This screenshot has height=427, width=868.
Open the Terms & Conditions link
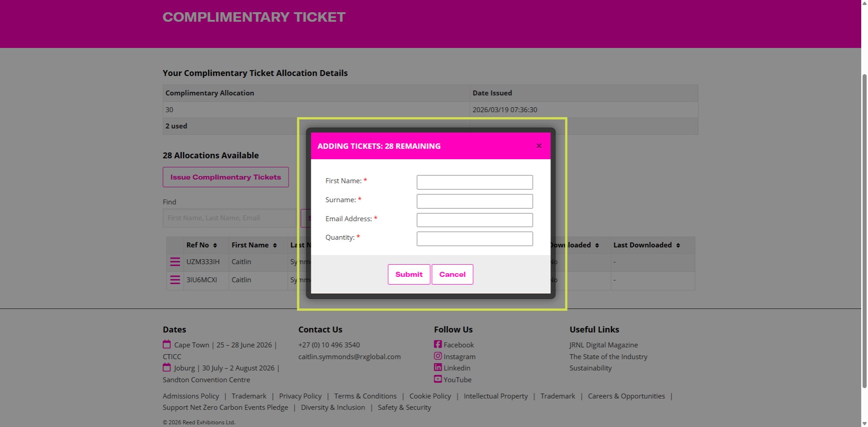click(365, 396)
